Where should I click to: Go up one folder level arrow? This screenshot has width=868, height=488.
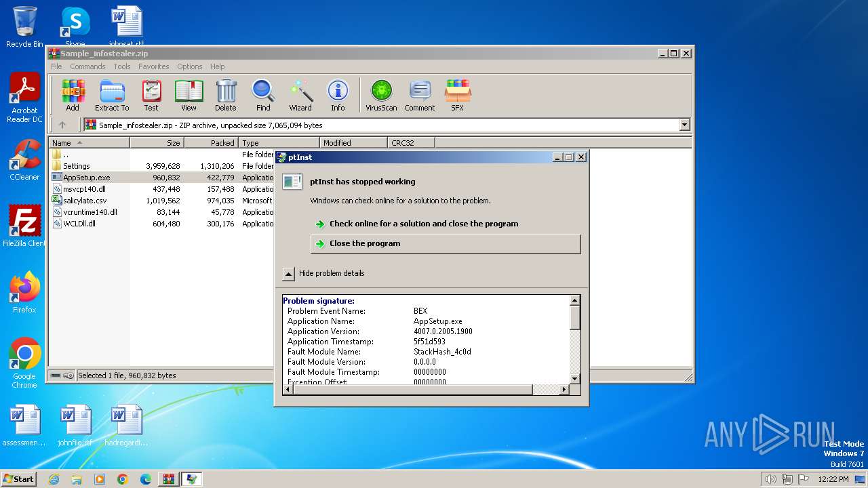pos(62,125)
